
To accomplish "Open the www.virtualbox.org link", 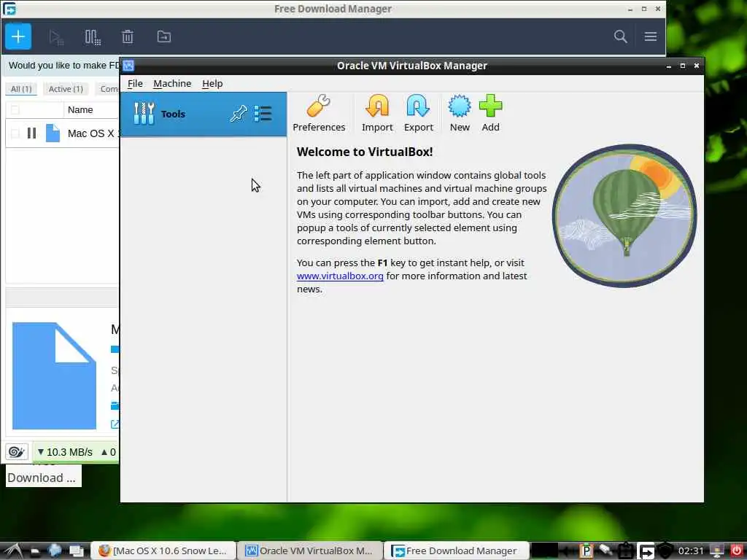I will tap(340, 276).
